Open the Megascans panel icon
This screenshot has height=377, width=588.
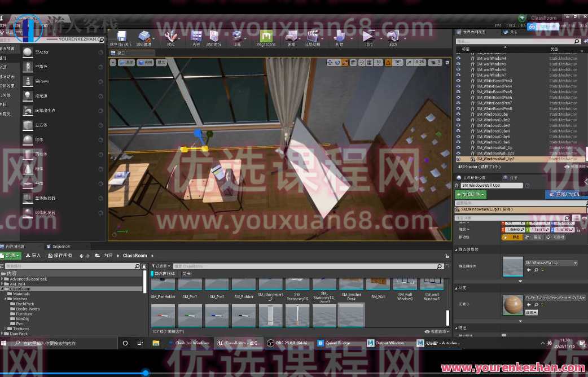(266, 38)
